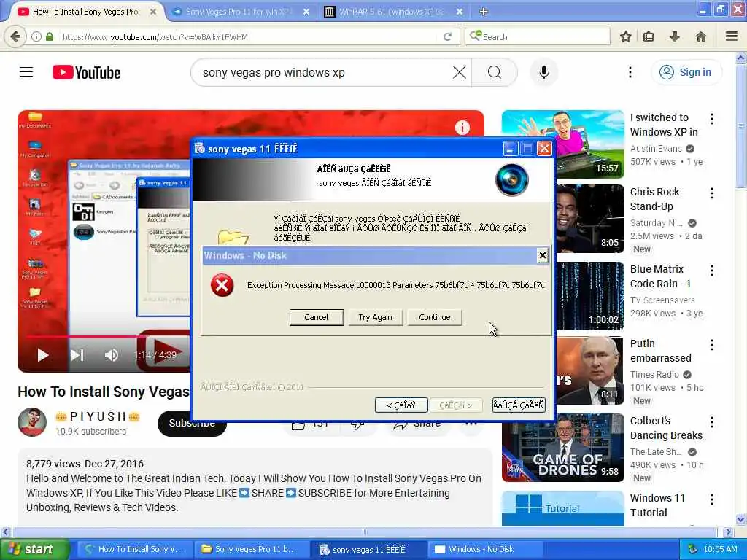Open options for Windows 11 Tutorial video
Image resolution: width=747 pixels, height=560 pixels.
tap(712, 499)
